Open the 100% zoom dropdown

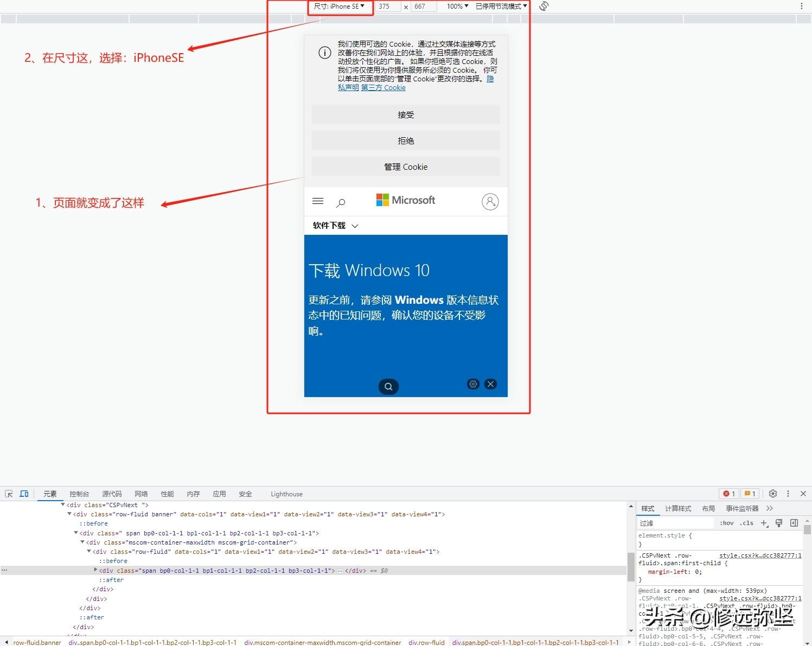(x=457, y=7)
